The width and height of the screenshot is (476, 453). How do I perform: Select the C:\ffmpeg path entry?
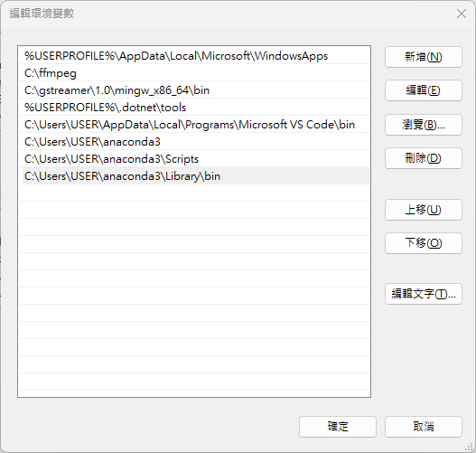coord(194,73)
